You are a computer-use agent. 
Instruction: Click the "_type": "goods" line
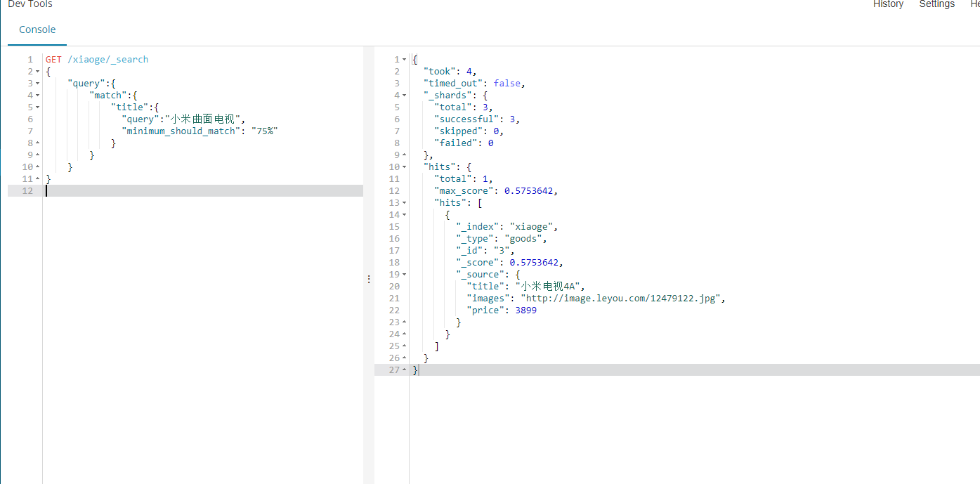point(501,239)
